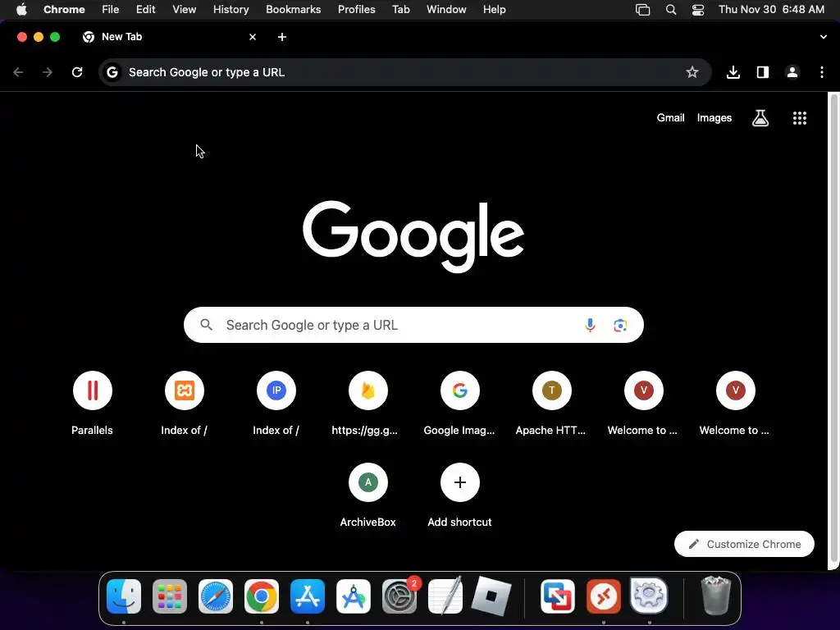Viewport: 840px width, 630px height.
Task: Open the View menu
Action: click(x=185, y=10)
